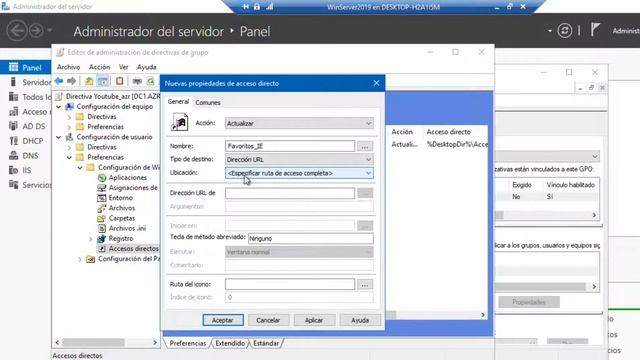Click the clipboard paste toolbar icon
This screenshot has width=640, height=360.
(x=120, y=81)
